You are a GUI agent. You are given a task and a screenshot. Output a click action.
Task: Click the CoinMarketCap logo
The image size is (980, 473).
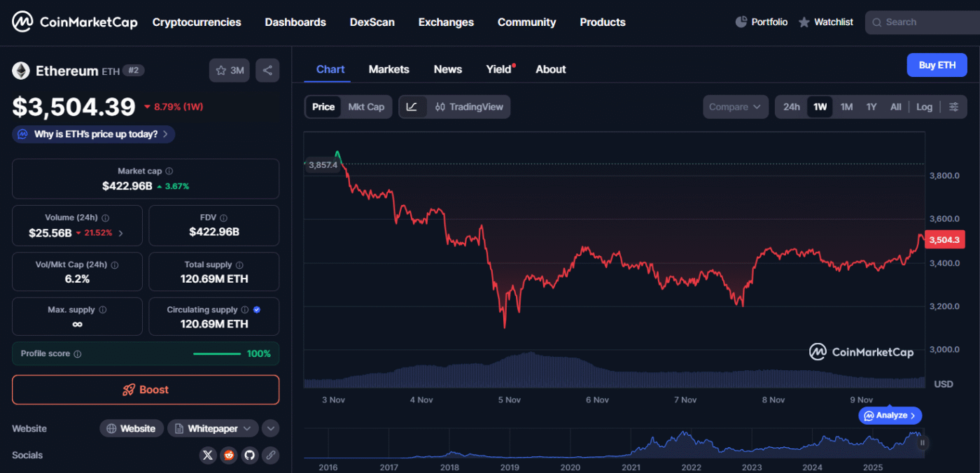pos(75,22)
